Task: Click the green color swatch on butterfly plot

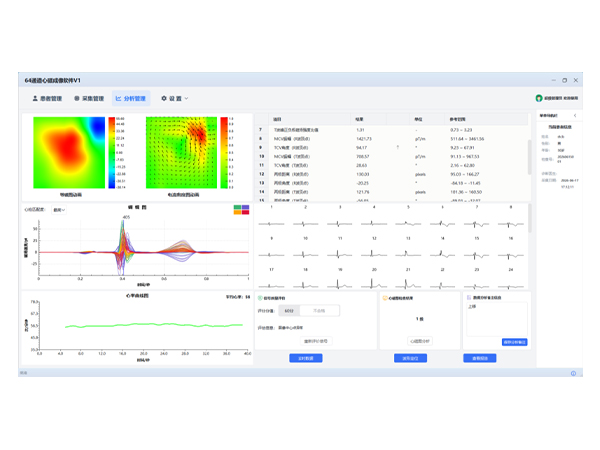Action: 238,207
